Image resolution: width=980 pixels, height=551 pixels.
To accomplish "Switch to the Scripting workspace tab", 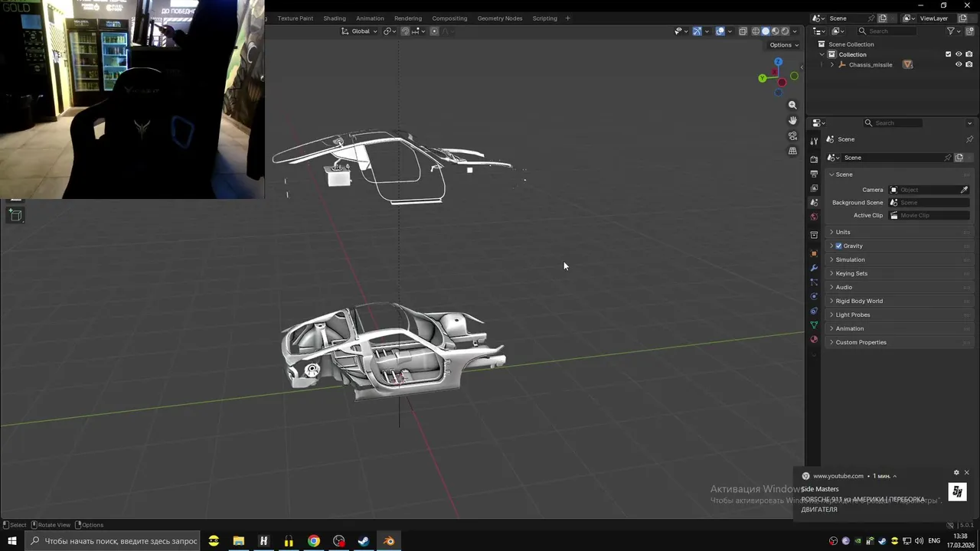I will click(545, 18).
